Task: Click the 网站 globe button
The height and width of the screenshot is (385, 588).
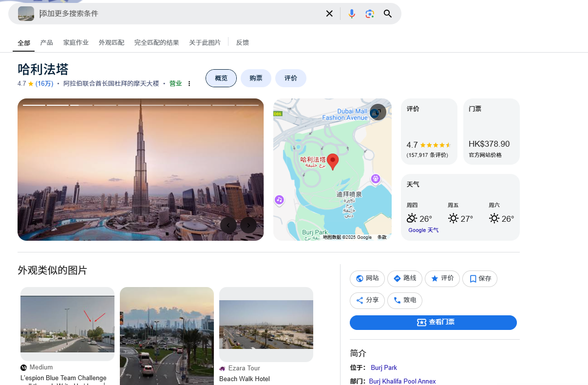Action: [x=367, y=278]
